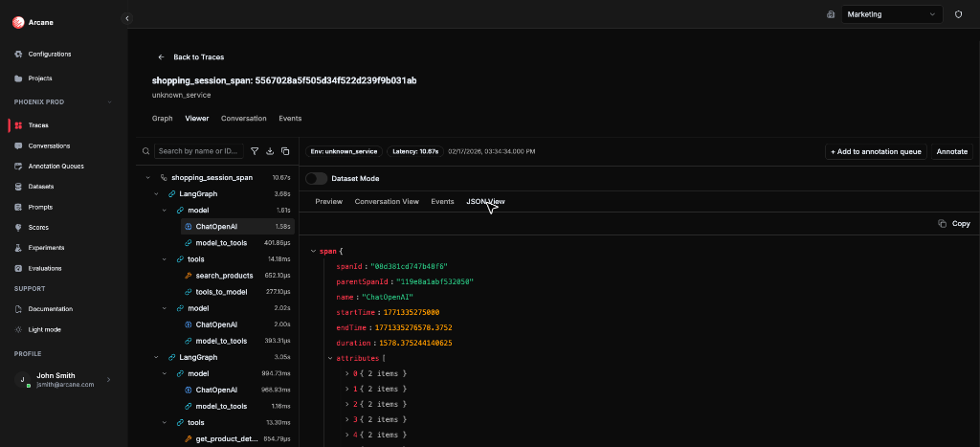Click the magnifier icon in the span search
This screenshot has width=980, height=447.
145,151
